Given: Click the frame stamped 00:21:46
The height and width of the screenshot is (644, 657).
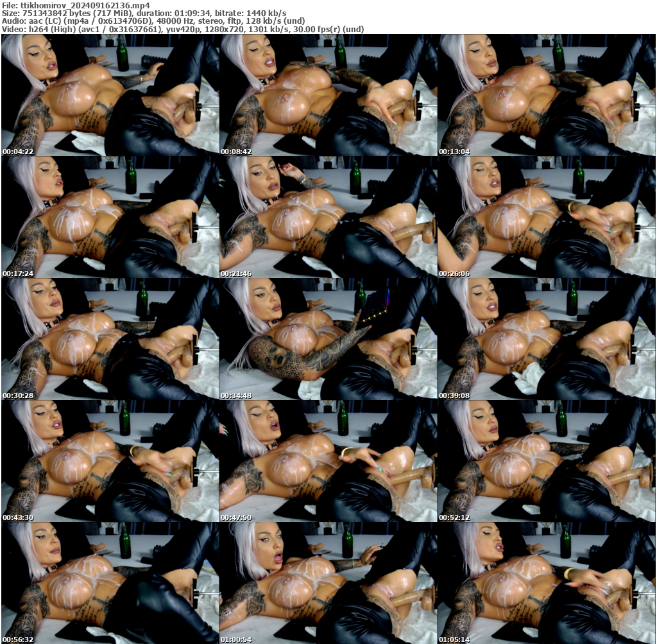Looking at the screenshot, I should click(x=328, y=217).
